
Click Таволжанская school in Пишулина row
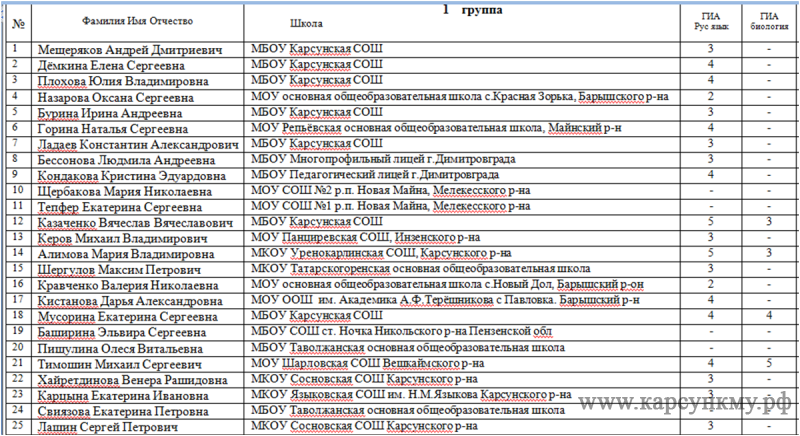point(408,348)
